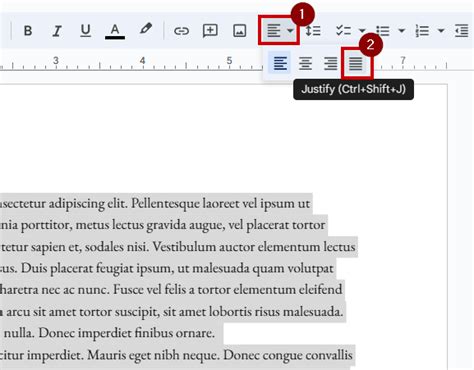Insert an image

(239, 31)
